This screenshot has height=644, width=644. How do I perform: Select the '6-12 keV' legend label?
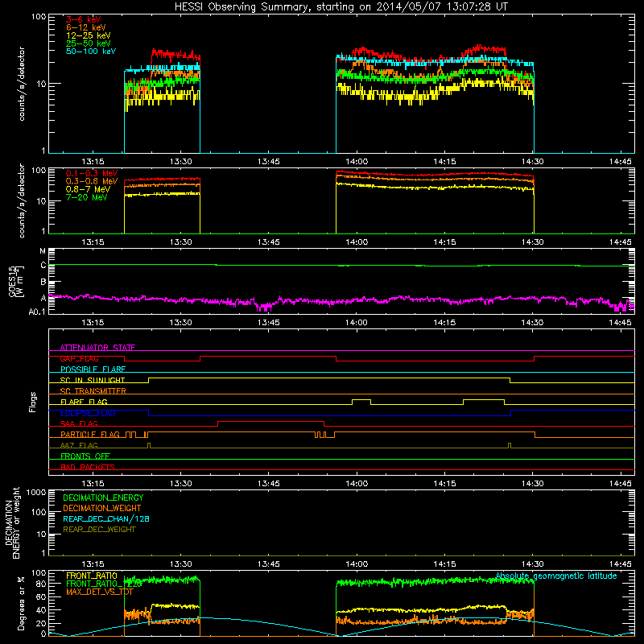point(85,27)
